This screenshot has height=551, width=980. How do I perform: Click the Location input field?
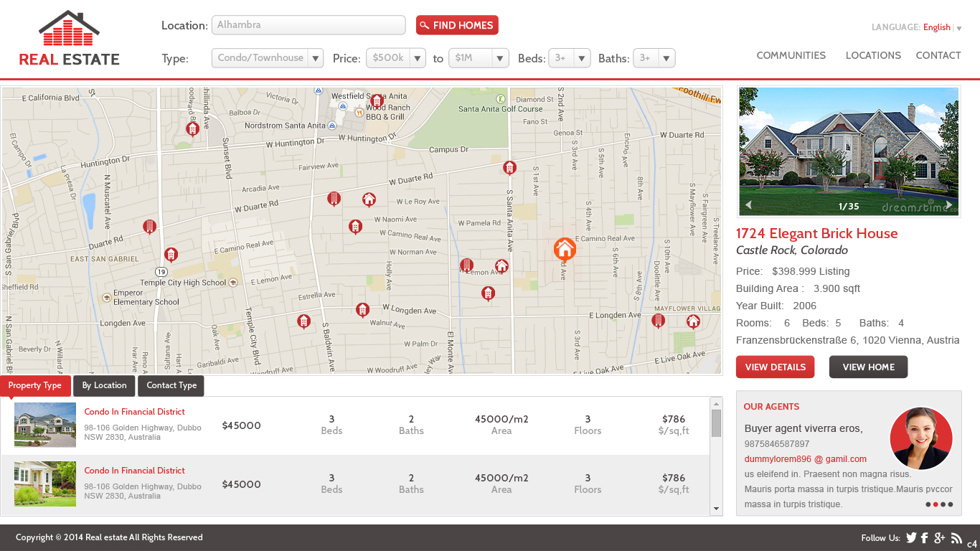(308, 25)
